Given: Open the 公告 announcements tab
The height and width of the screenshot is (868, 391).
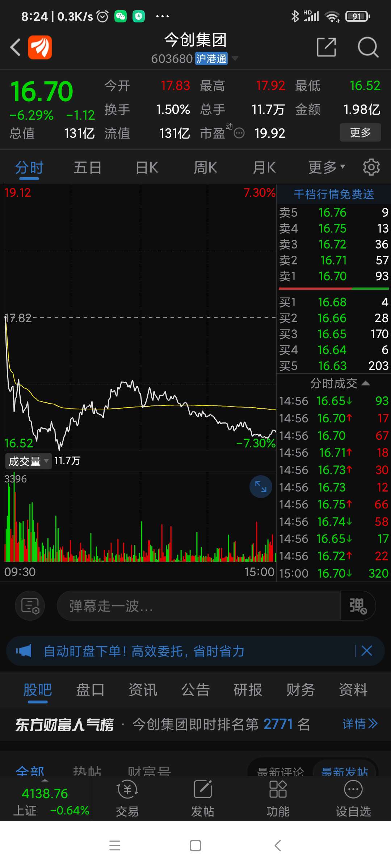Looking at the screenshot, I should point(195,690).
